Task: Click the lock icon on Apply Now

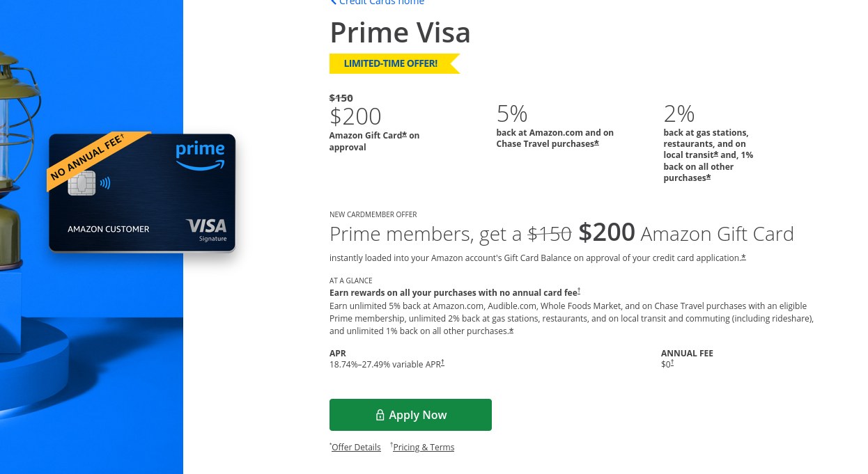Action: (380, 415)
